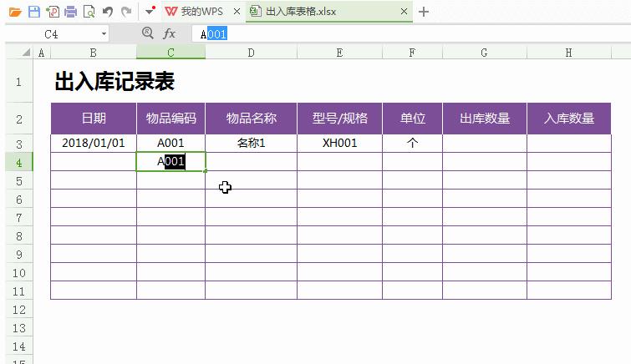Select the cell containing 名称1
This screenshot has width=631, height=364.
[x=251, y=144]
